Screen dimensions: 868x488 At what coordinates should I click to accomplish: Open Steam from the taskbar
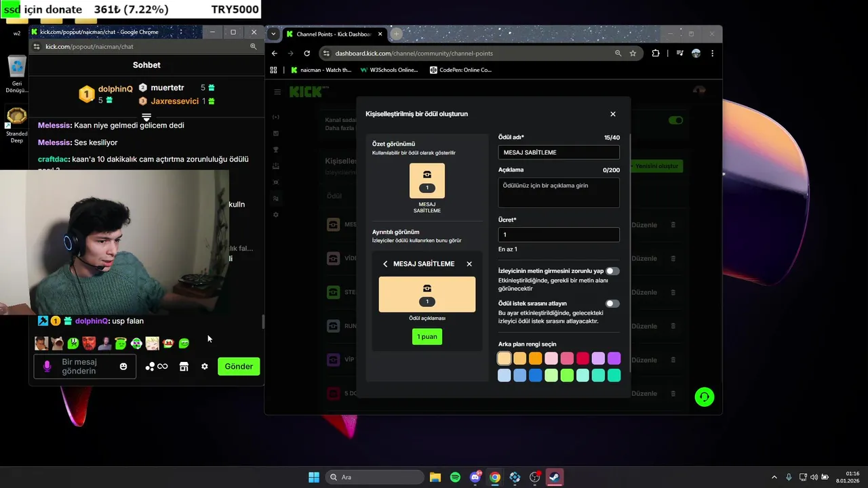(x=555, y=477)
